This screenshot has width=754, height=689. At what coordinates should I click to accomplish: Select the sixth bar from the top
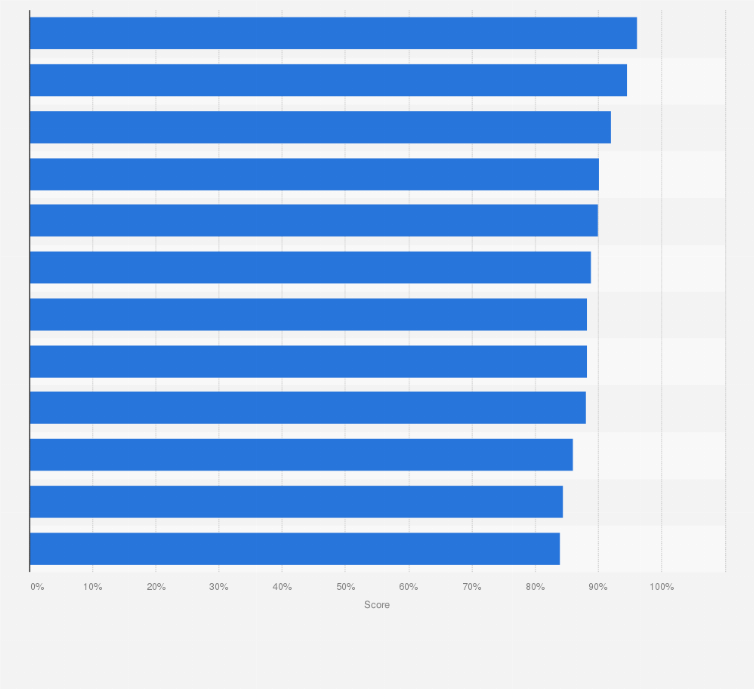(310, 267)
